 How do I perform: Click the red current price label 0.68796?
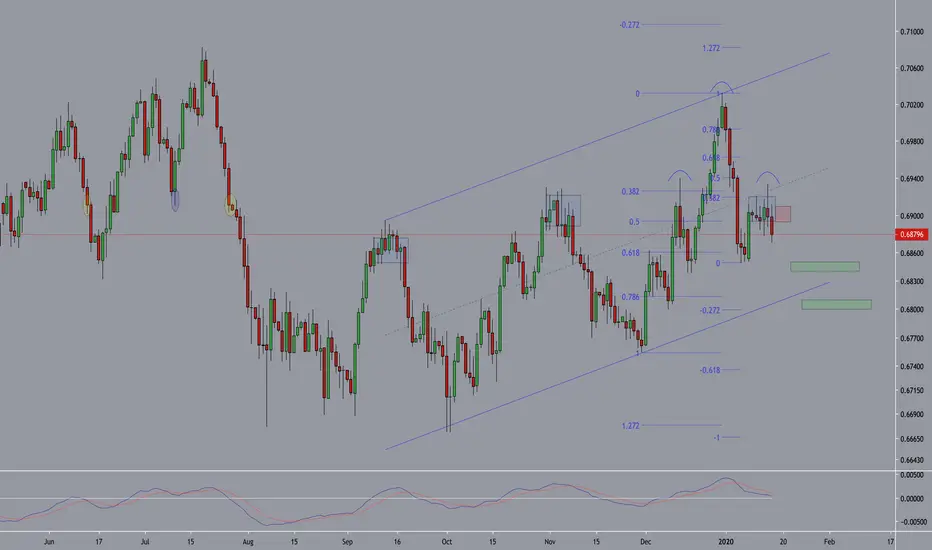(912, 234)
